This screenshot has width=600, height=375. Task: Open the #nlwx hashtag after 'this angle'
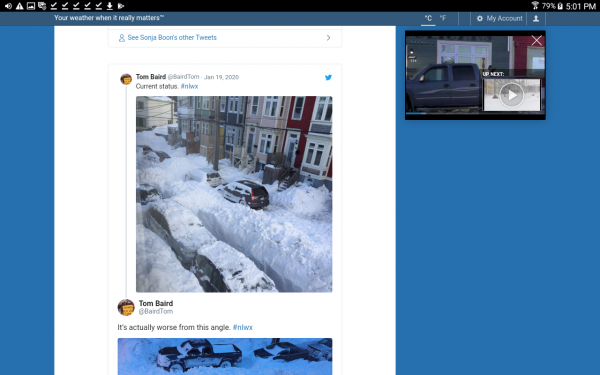pyautogui.click(x=243, y=327)
